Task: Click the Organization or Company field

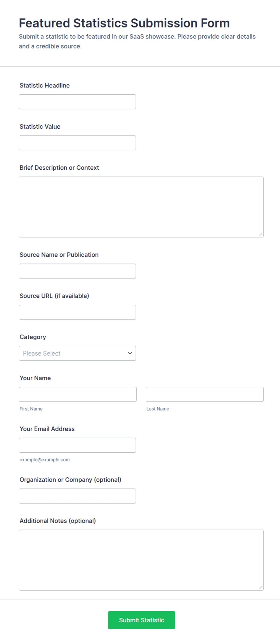Action: [77, 496]
